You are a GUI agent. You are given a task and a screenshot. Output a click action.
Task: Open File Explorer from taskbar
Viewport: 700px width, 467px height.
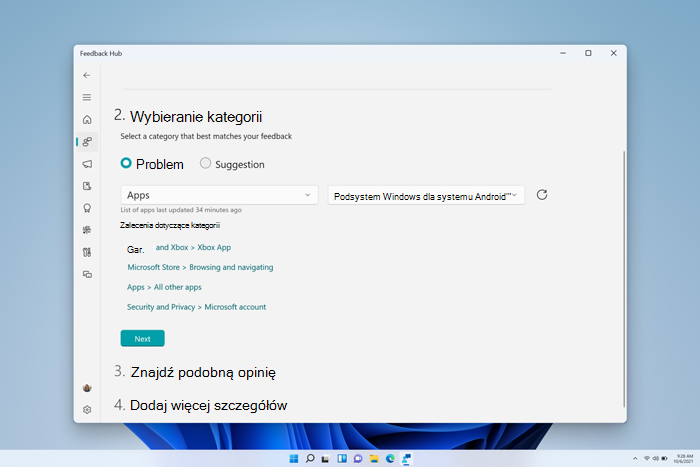[374, 459]
